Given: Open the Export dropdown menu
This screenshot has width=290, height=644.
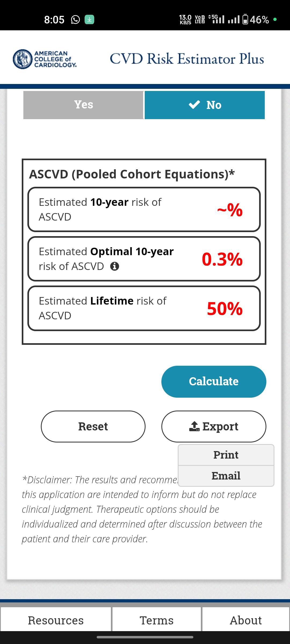Looking at the screenshot, I should (x=214, y=426).
